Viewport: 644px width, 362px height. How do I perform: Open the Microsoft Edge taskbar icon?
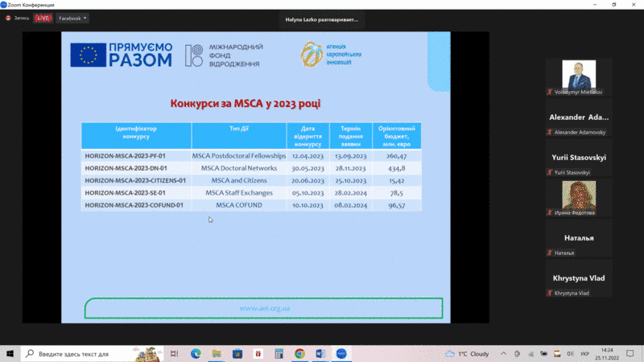196,353
